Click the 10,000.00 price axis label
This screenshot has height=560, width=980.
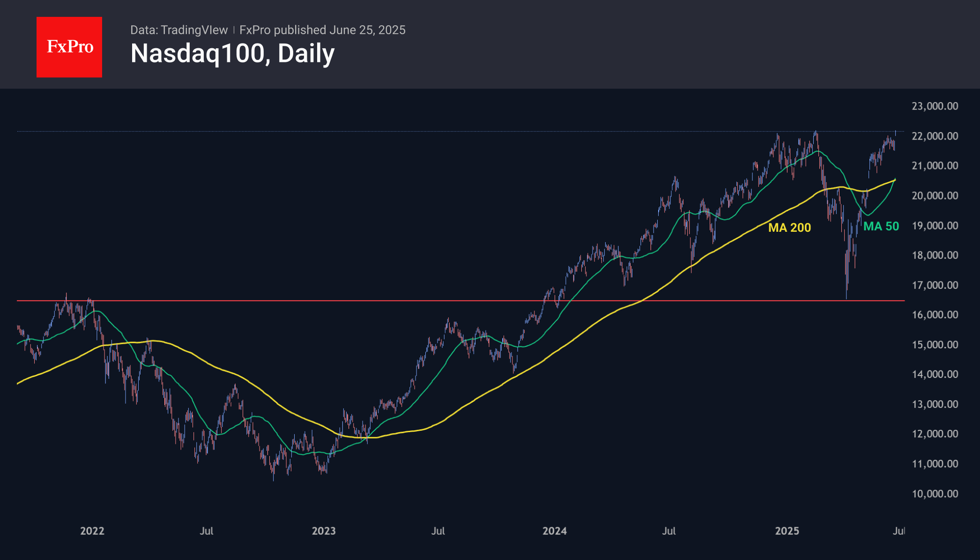click(935, 494)
